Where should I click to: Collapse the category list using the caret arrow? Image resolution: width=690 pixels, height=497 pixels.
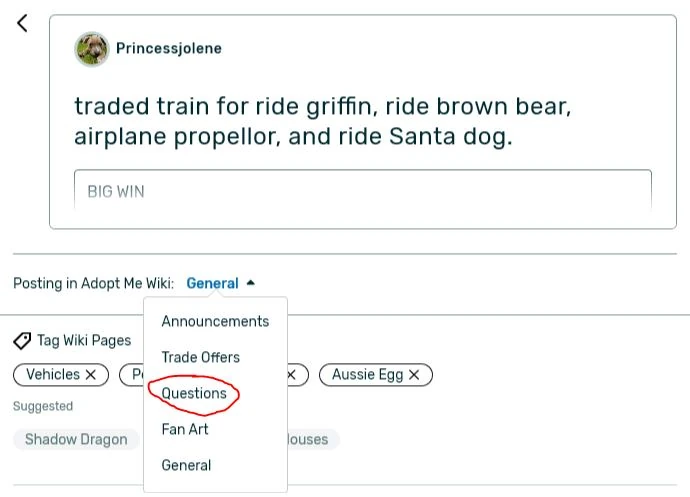tap(251, 283)
